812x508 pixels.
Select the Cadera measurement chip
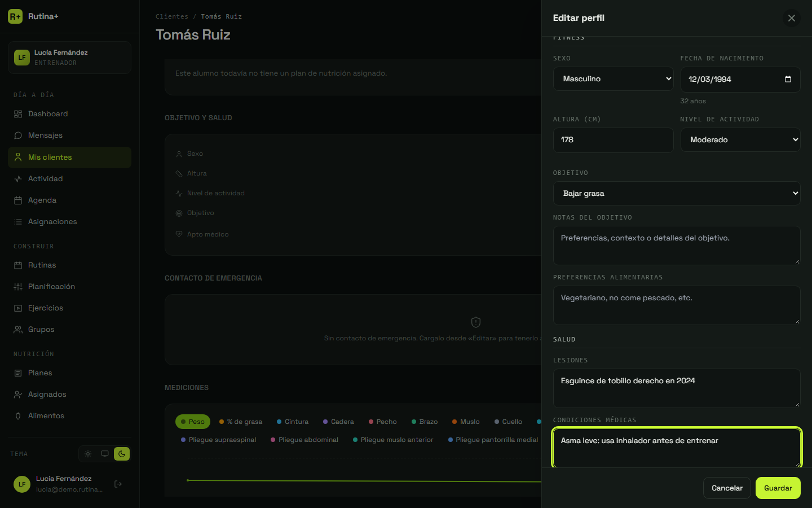(x=338, y=422)
